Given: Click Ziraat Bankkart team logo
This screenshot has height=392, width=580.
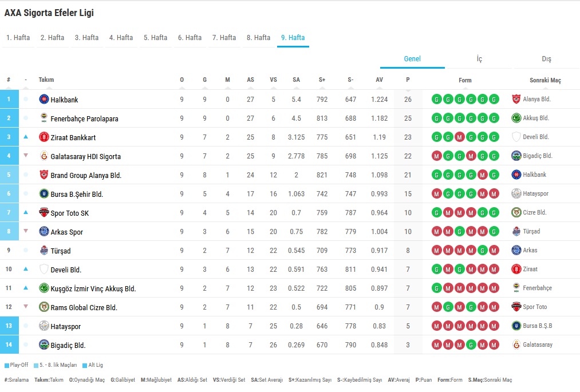Looking at the screenshot, I should [44, 137].
